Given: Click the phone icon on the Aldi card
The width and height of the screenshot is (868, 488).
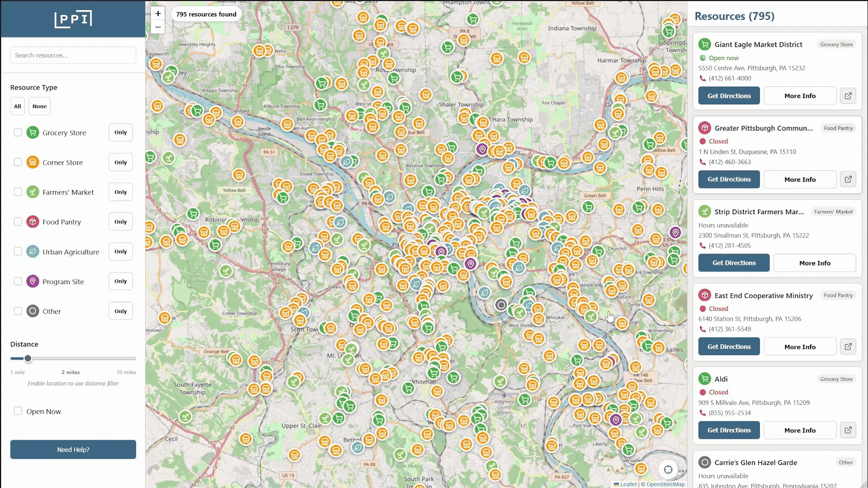Looking at the screenshot, I should (x=703, y=413).
